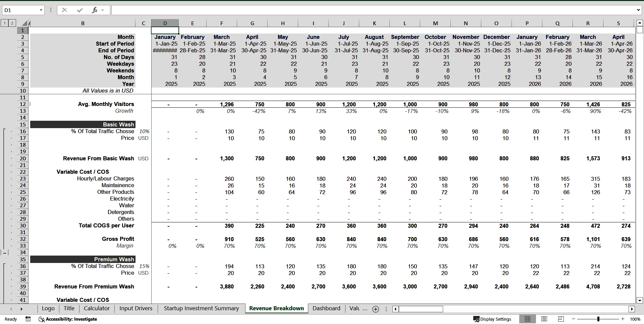Viewport: 644px width, 324px height.
Task: Click the Revenue From Basic Wash label
Action: click(x=99, y=158)
